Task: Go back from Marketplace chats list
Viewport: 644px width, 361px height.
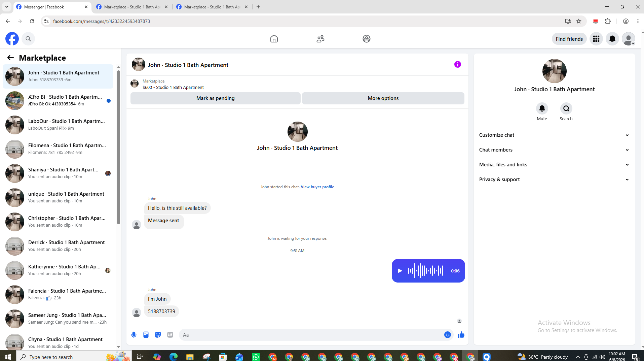Action: coord(10,58)
